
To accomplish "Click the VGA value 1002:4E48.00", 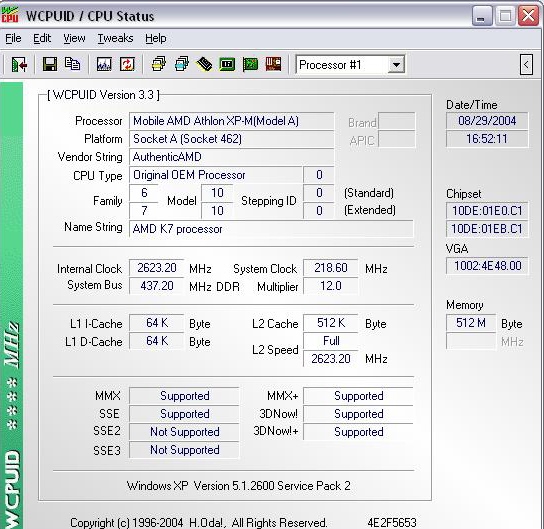I will tap(487, 266).
